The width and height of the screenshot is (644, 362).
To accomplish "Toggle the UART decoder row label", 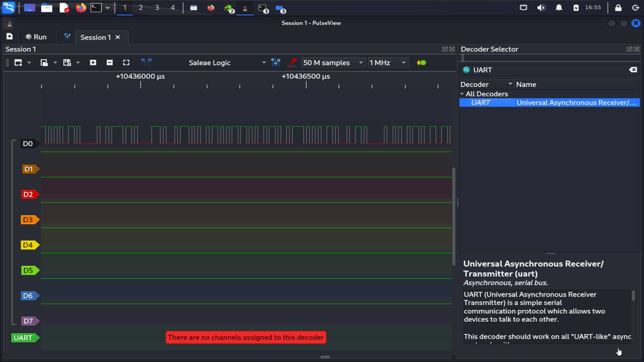I will 23,338.
